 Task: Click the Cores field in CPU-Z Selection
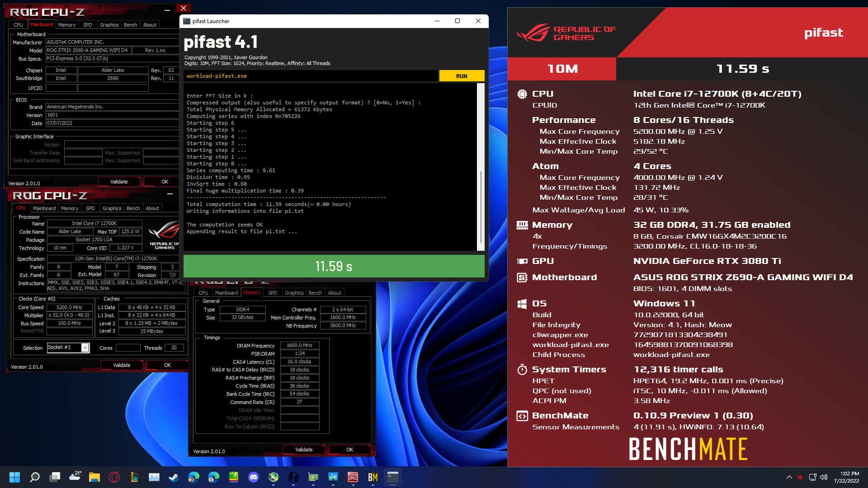(x=128, y=348)
